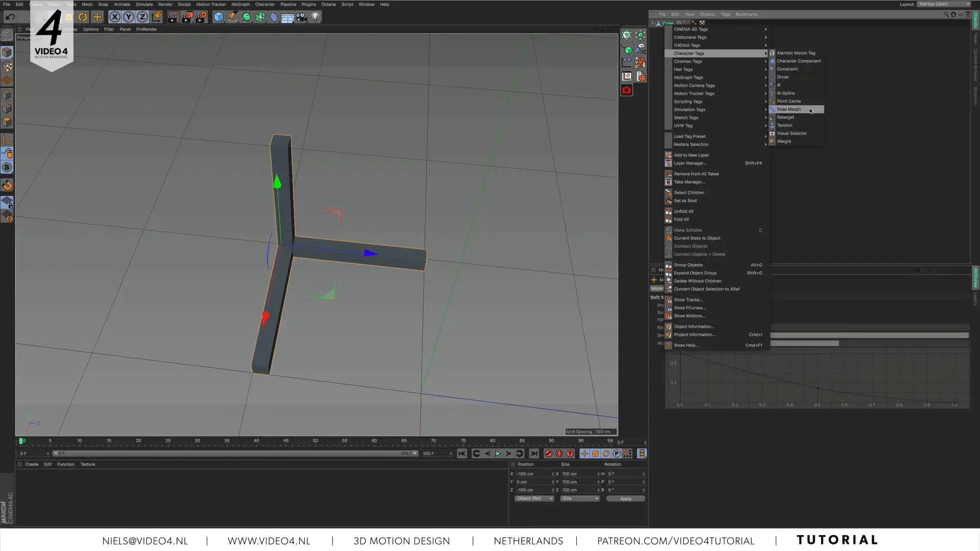Toggle Scale keyframe recording
The height and width of the screenshot is (551, 980).
[595, 454]
